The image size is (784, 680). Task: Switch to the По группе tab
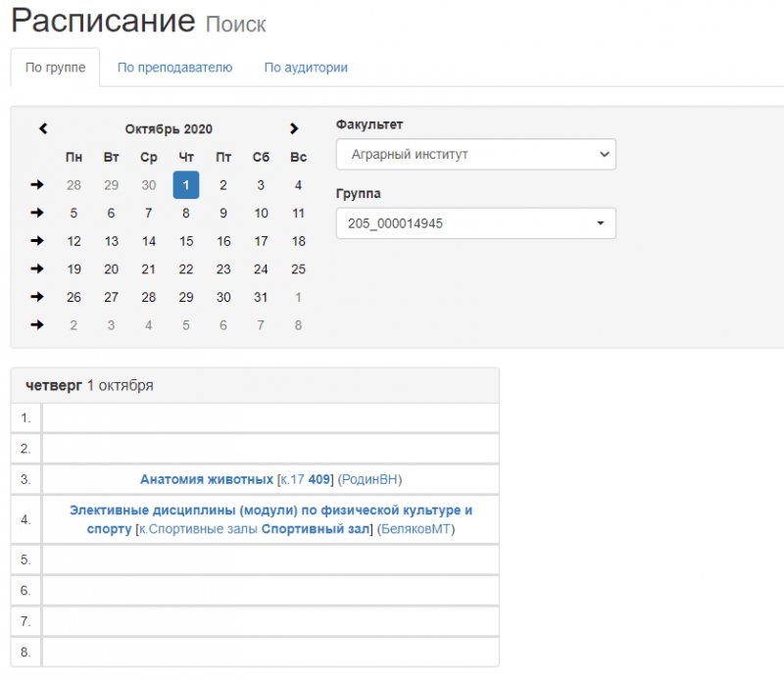[x=56, y=68]
